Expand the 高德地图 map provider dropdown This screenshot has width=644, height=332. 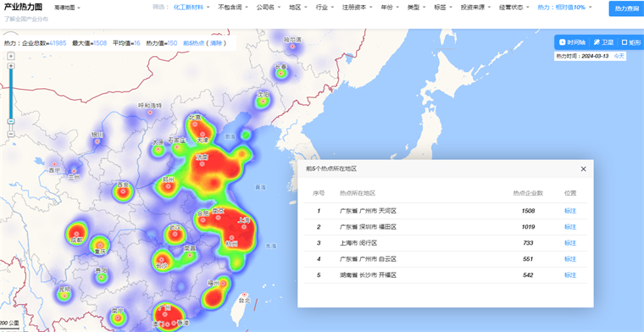(x=67, y=8)
